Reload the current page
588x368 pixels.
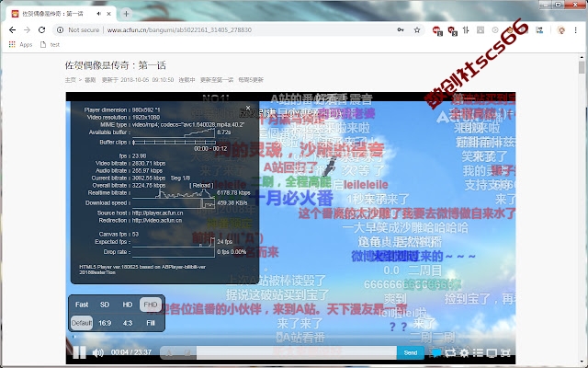point(41,29)
